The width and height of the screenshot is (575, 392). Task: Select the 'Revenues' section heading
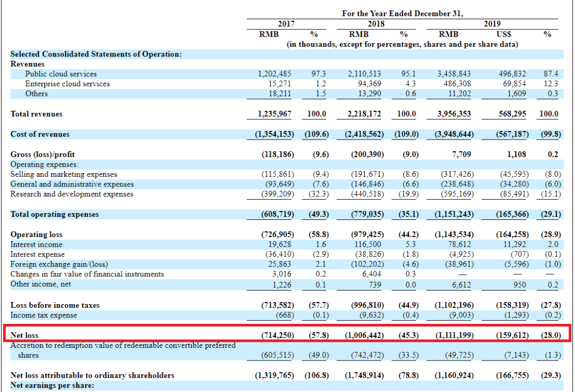[28, 64]
